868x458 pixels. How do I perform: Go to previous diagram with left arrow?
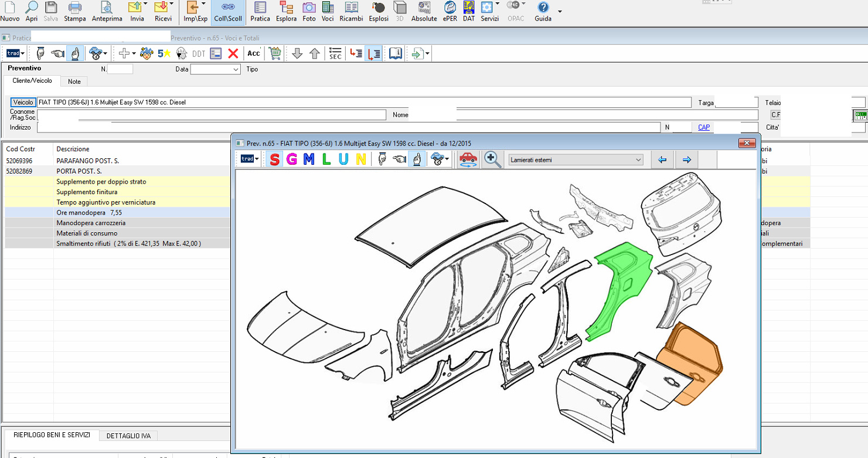[x=662, y=160]
